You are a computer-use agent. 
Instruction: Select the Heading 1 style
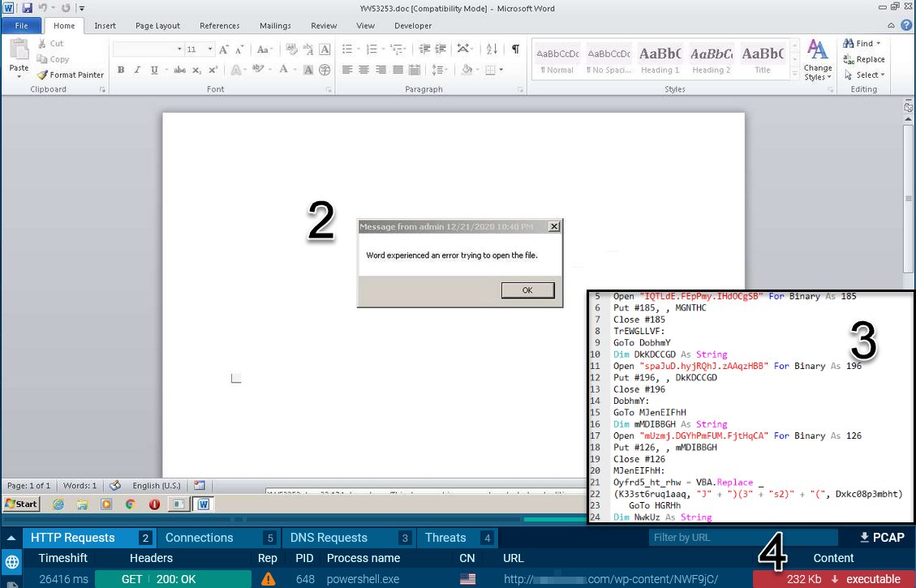(x=660, y=59)
